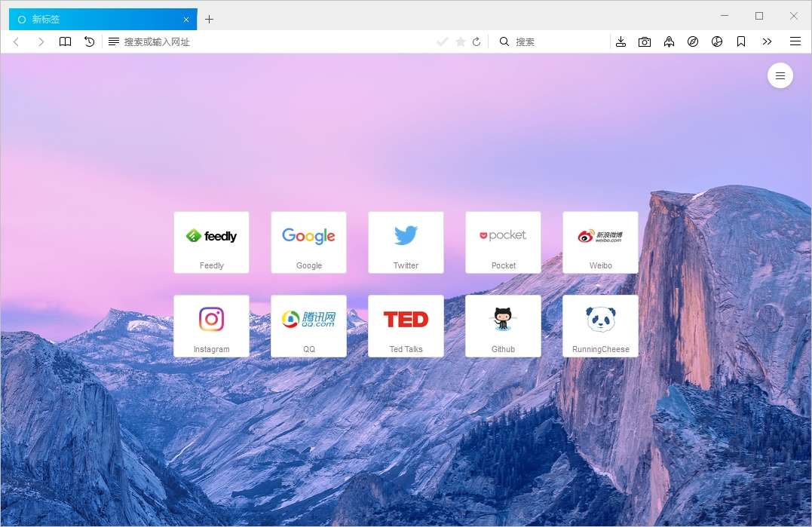Screen dimensions: 812x527
Task: Click the magnifier search icon
Action: pyautogui.click(x=504, y=41)
